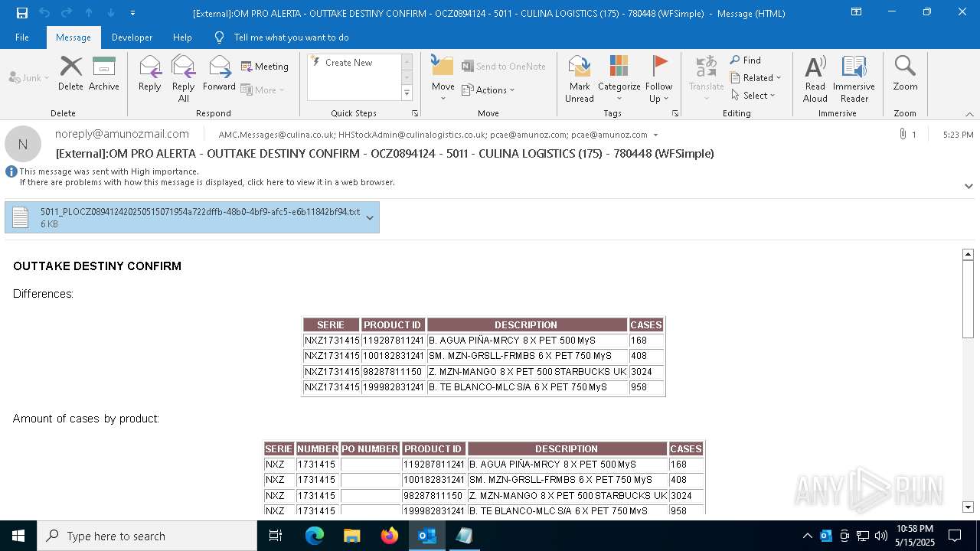Open the Tags group dialog launcher

675,113
